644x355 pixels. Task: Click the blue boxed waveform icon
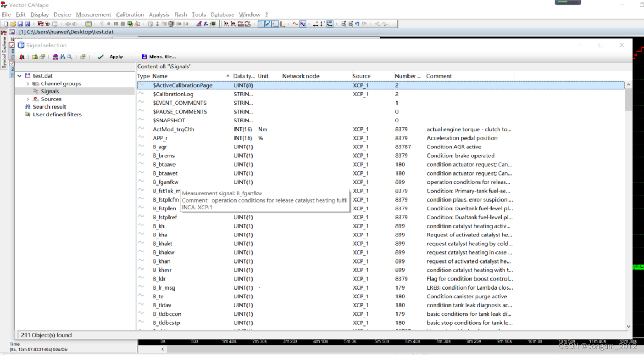point(302,23)
